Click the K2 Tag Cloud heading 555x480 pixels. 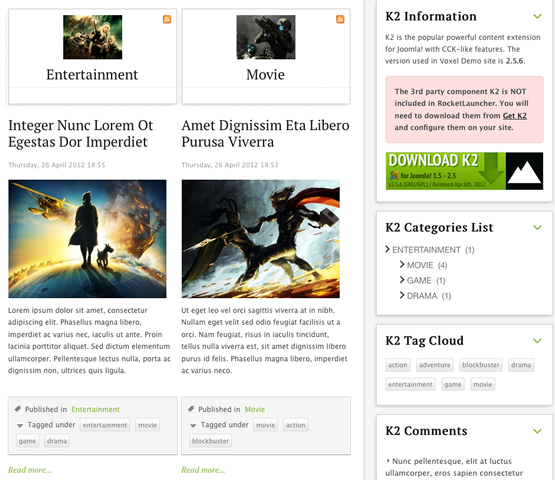coord(424,341)
